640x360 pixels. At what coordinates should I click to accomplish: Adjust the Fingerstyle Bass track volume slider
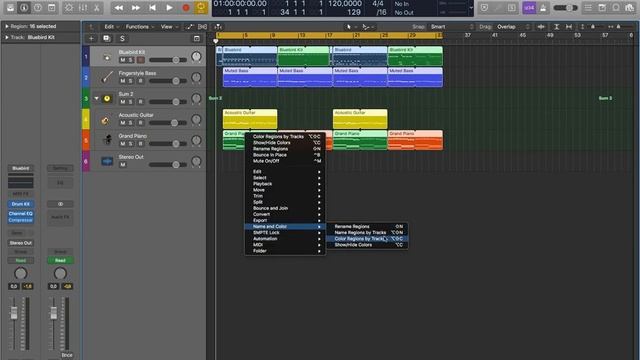tap(168, 81)
